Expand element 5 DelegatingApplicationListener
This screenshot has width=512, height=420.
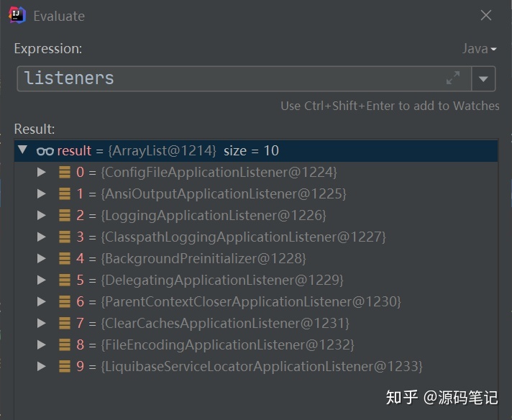coord(42,280)
